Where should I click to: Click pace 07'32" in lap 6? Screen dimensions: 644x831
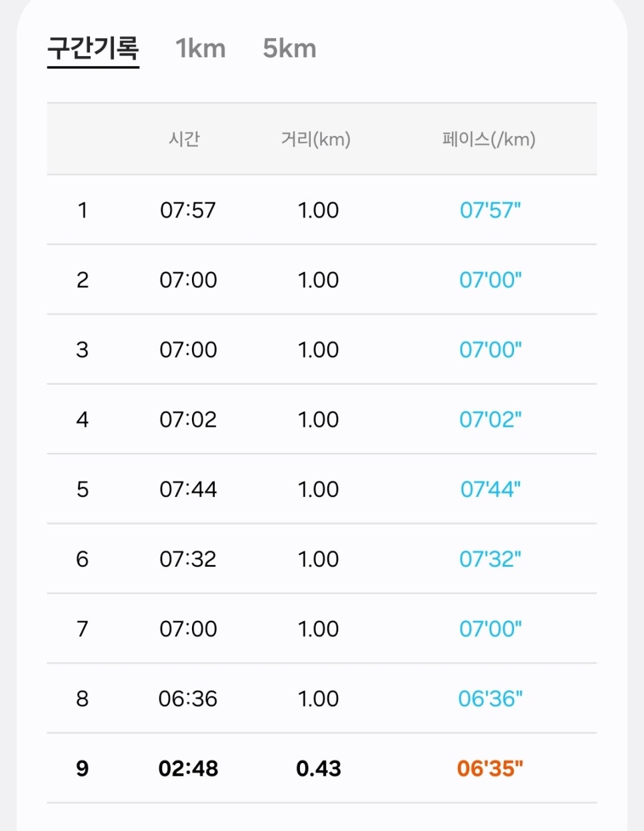[490, 559]
